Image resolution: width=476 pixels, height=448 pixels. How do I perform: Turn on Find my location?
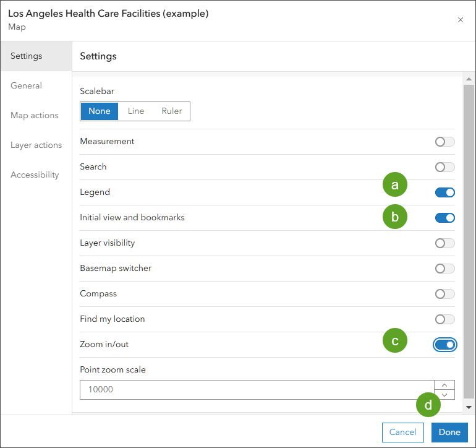[444, 319]
